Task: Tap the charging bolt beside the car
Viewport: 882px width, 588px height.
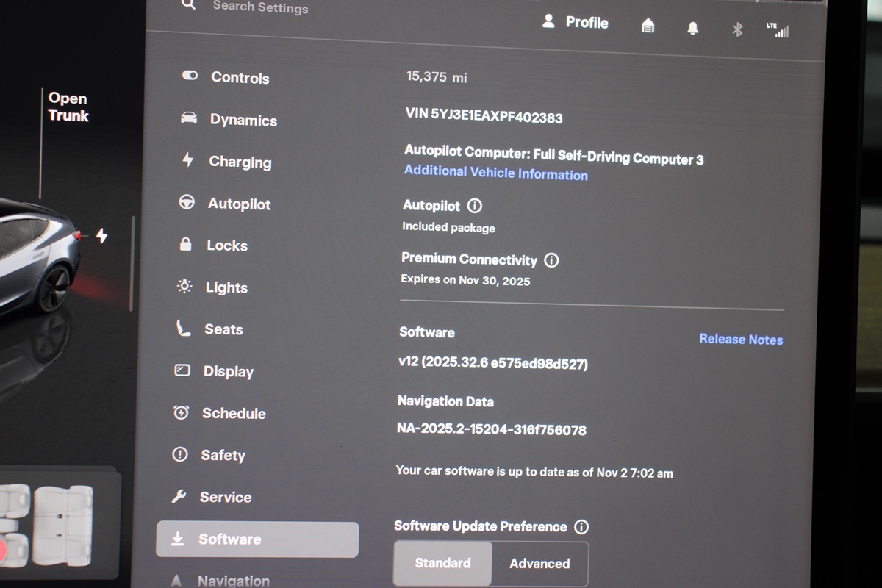Action: (101, 236)
